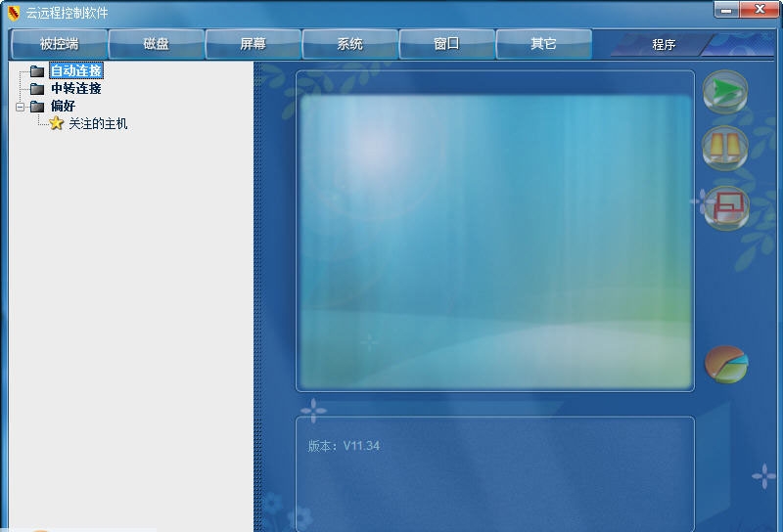Click the red screen window icon
The height and width of the screenshot is (532, 783).
726,207
